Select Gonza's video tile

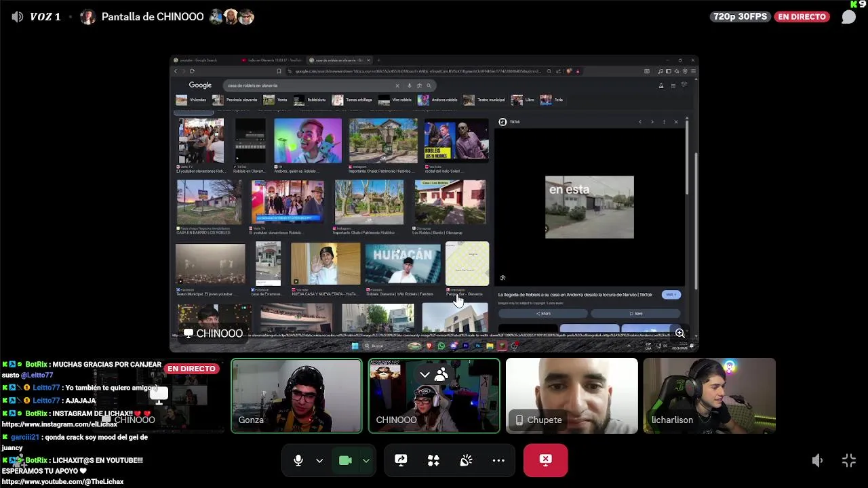pyautogui.click(x=297, y=396)
